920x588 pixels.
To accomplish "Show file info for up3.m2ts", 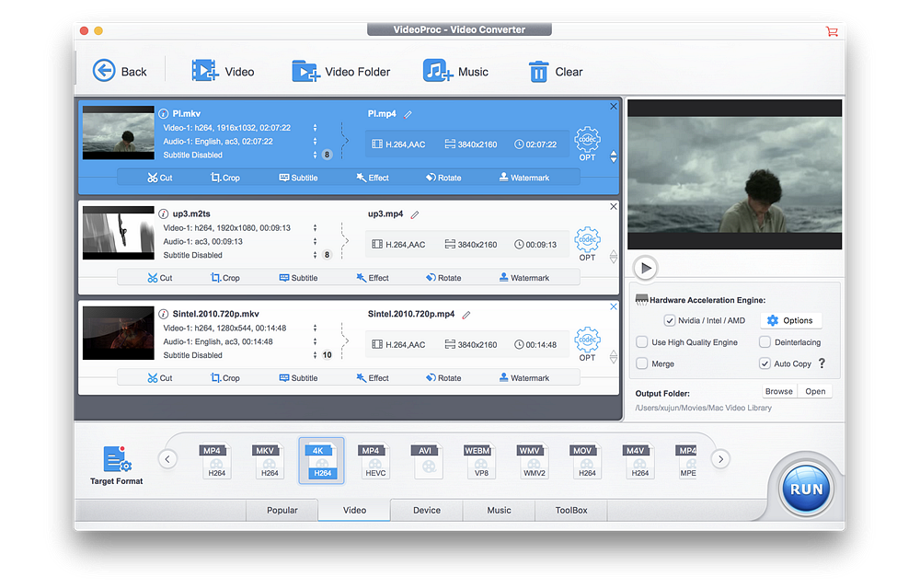I will 164,214.
